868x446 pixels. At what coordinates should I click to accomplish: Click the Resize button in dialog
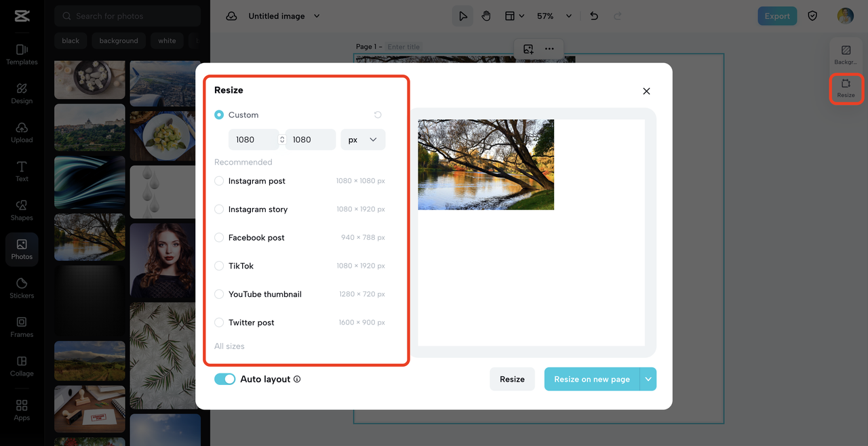[512, 380]
